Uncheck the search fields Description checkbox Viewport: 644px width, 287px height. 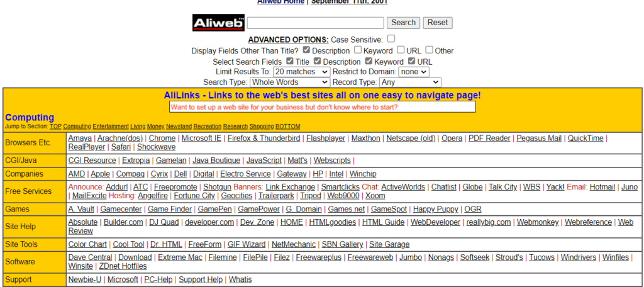(x=317, y=61)
